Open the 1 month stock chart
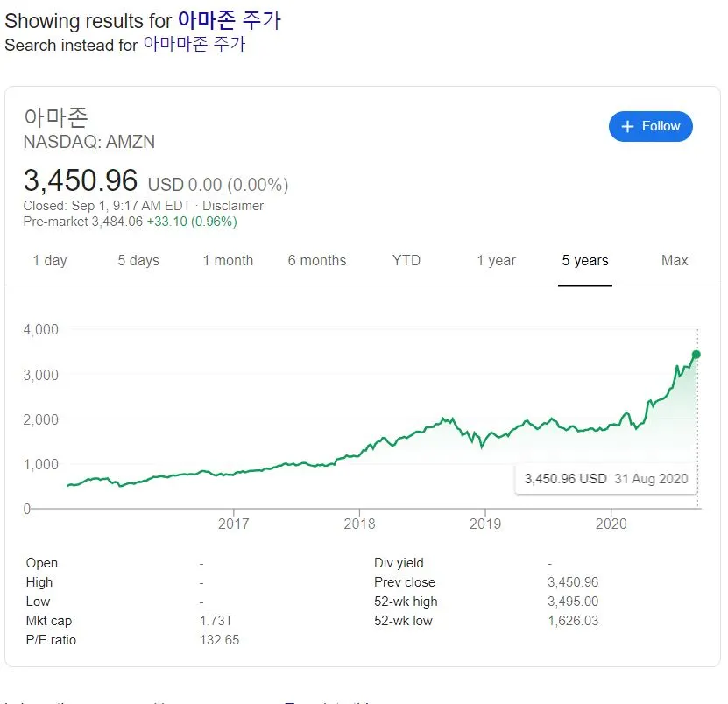The width and height of the screenshot is (728, 704). pyautogui.click(x=228, y=260)
